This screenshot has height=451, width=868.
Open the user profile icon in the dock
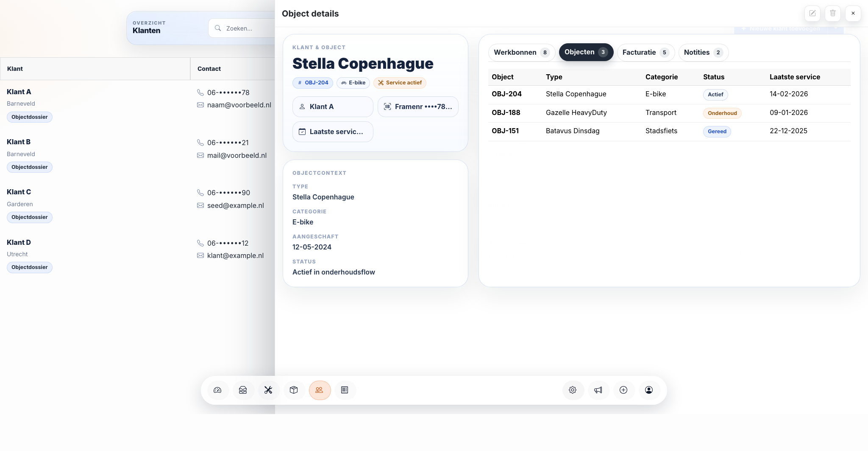649,390
